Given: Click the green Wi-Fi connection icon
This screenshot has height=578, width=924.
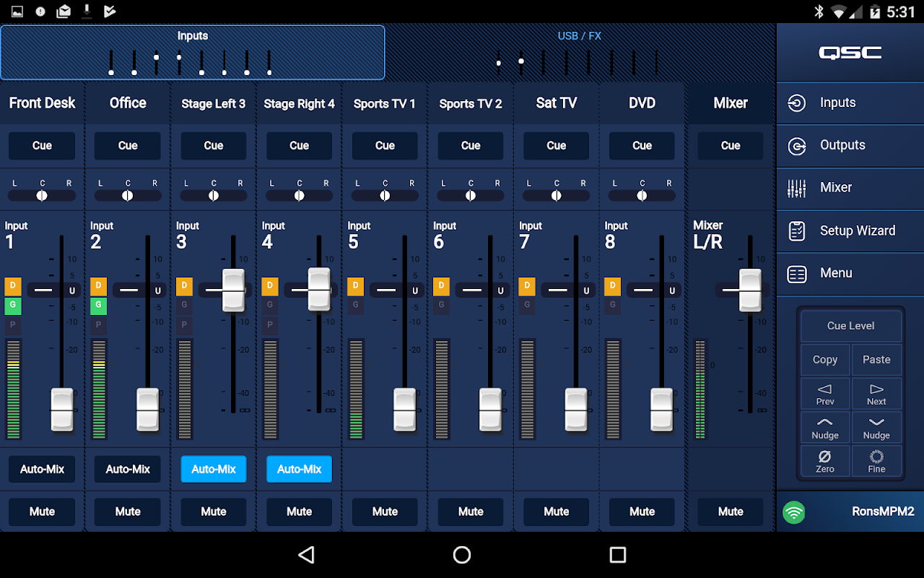Looking at the screenshot, I should [794, 512].
